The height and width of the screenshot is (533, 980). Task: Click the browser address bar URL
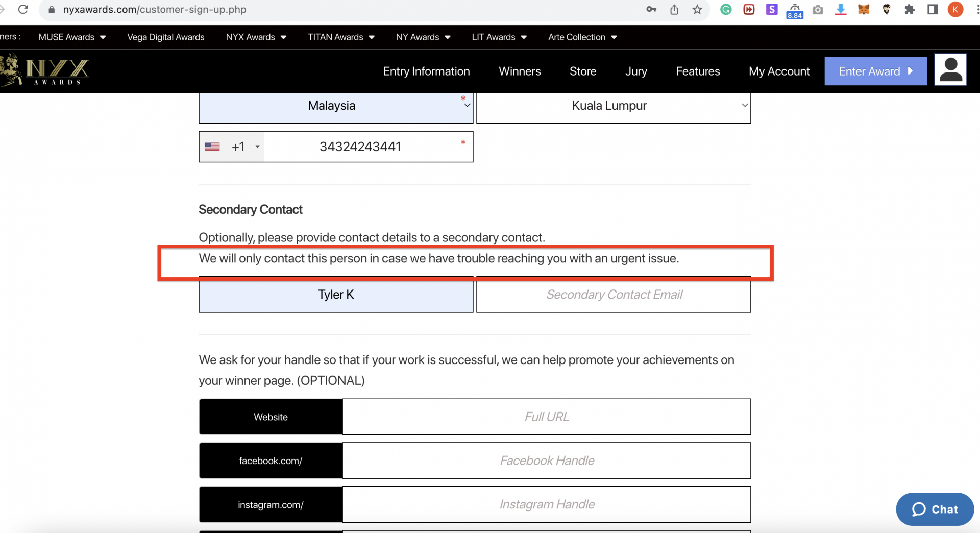pyautogui.click(x=155, y=10)
